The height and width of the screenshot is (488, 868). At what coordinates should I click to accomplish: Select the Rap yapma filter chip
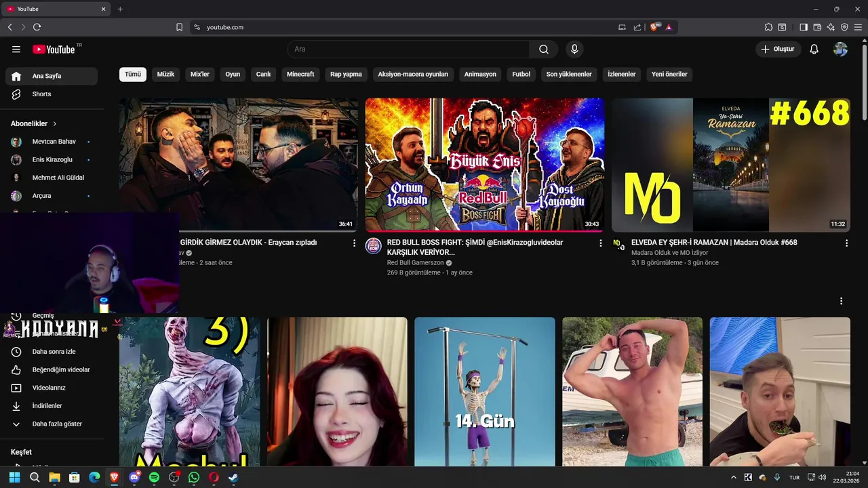pos(346,75)
